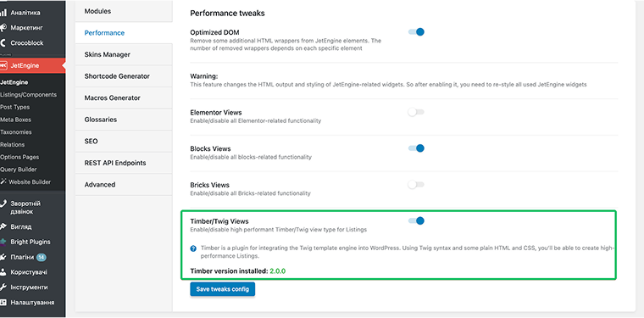Open the Плагіни menu item

[x=32, y=257]
